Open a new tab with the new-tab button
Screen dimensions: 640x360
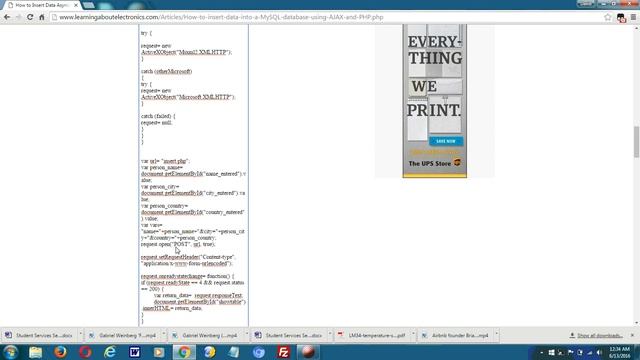[x=89, y=5]
